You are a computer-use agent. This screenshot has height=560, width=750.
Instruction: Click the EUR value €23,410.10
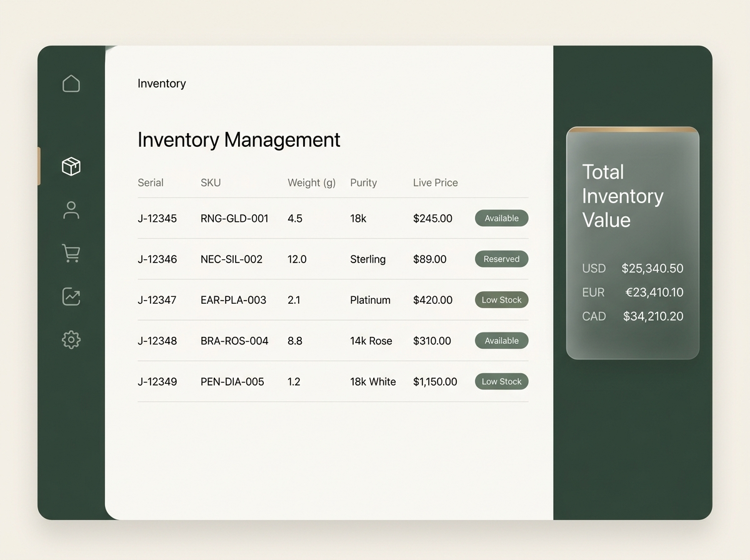point(654,292)
